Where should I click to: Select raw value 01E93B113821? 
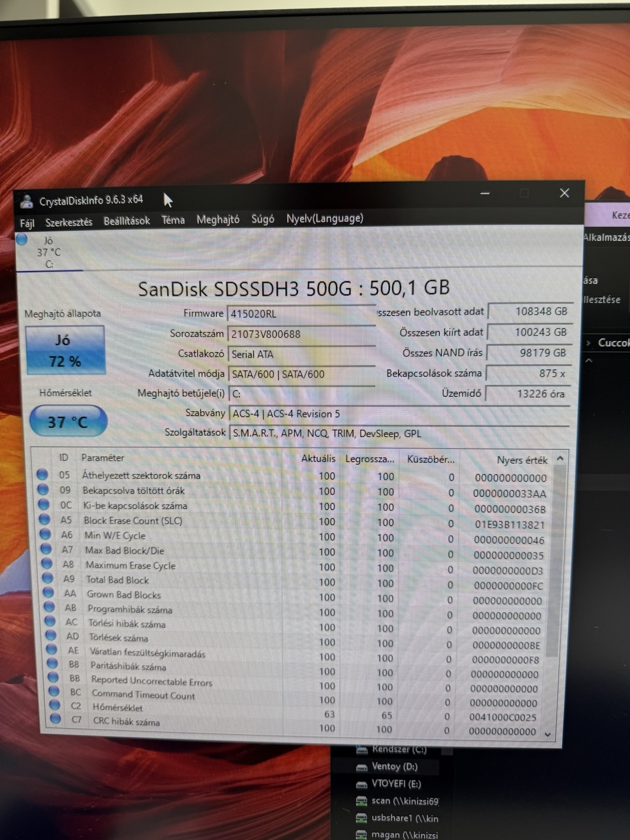pos(509,524)
